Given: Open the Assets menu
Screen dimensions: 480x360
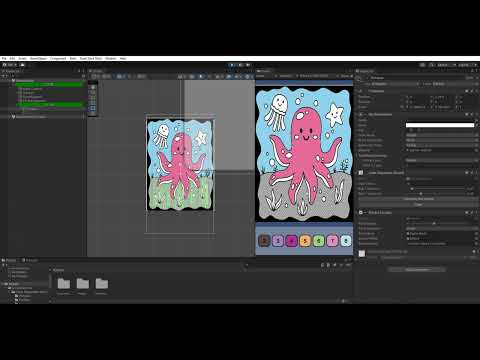Looking at the screenshot, I should pyautogui.click(x=22, y=58).
